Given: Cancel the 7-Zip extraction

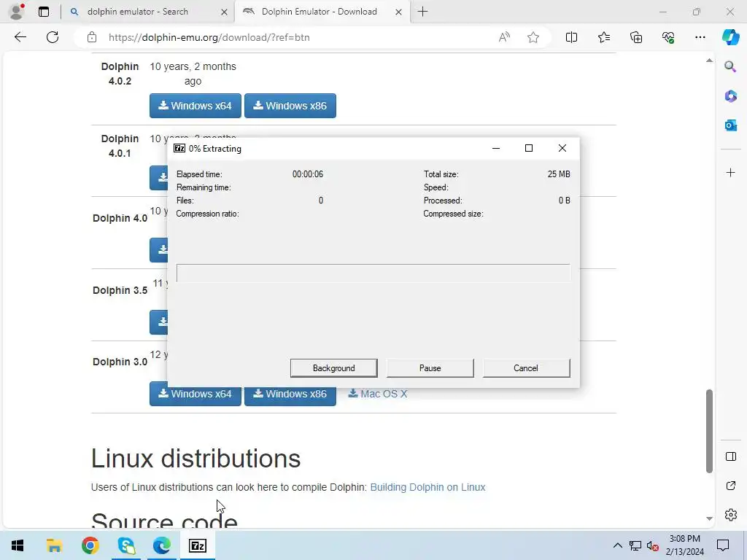Looking at the screenshot, I should (x=526, y=368).
